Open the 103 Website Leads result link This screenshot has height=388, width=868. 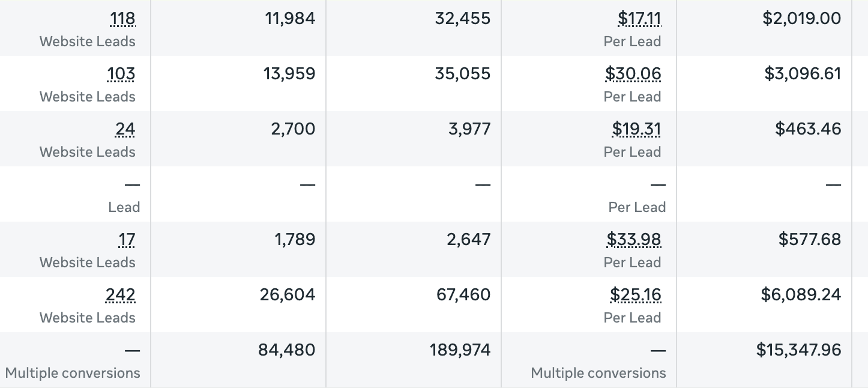click(121, 74)
